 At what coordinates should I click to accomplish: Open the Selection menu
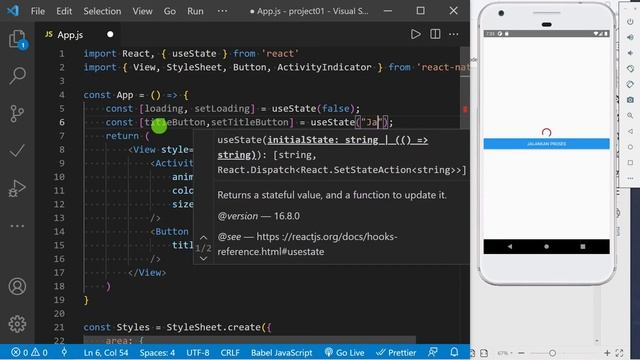[102, 11]
